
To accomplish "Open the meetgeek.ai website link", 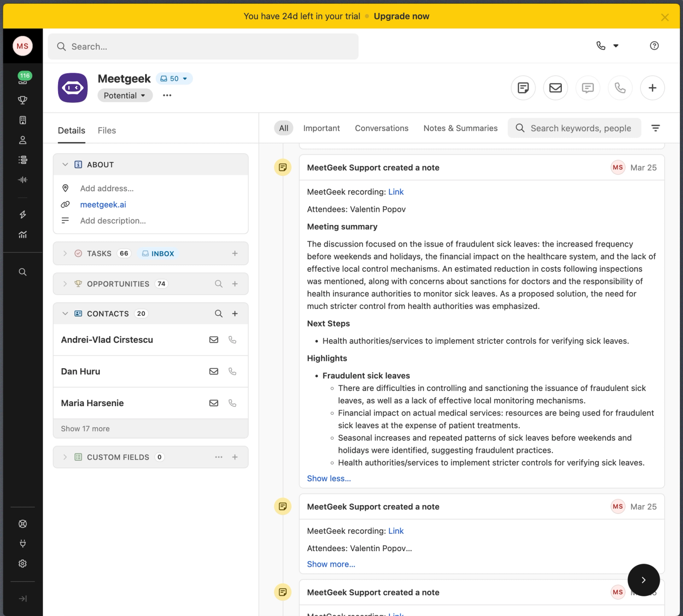I will (103, 204).
